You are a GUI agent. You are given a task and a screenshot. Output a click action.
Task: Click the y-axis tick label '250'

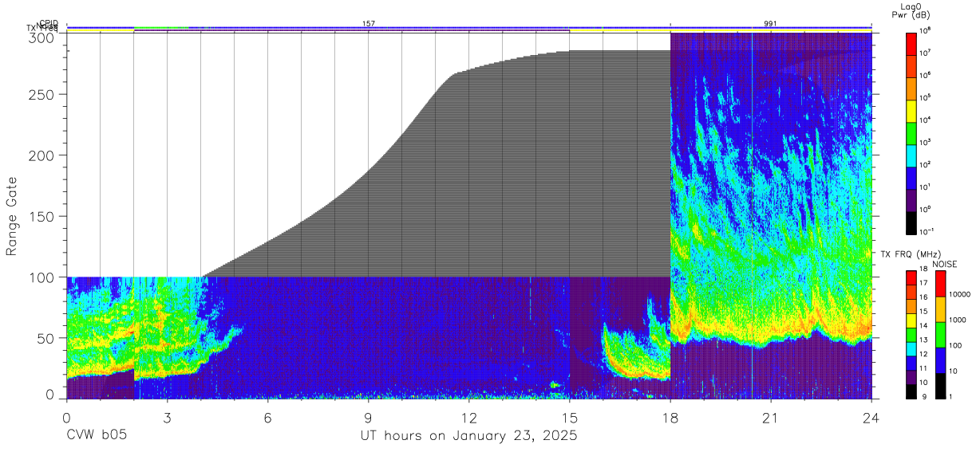(42, 94)
